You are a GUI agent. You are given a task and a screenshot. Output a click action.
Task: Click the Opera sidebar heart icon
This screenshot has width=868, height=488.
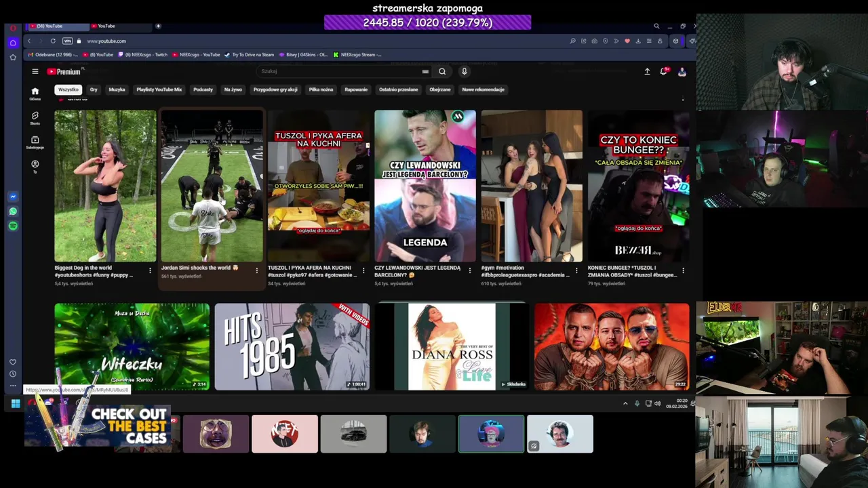tap(13, 362)
